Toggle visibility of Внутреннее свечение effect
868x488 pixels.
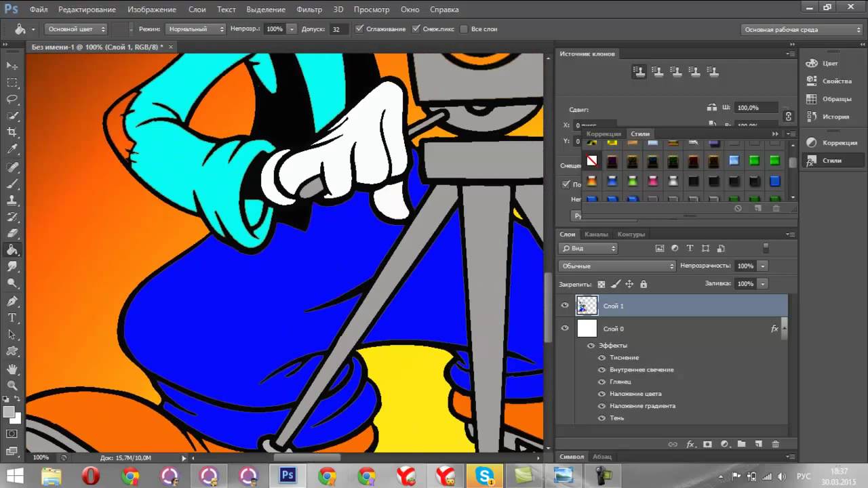(601, 369)
